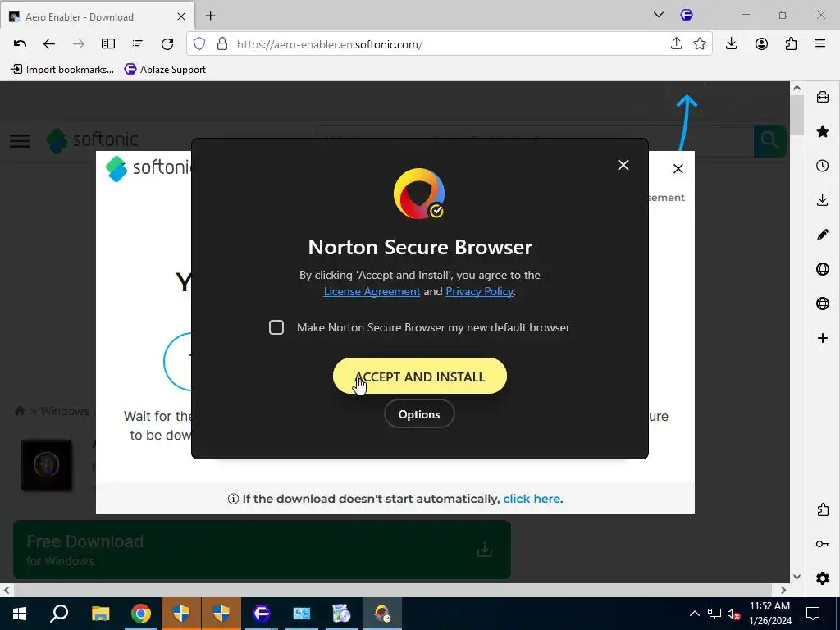Open the License Agreement link
Image resolution: width=840 pixels, height=630 pixels.
(372, 291)
